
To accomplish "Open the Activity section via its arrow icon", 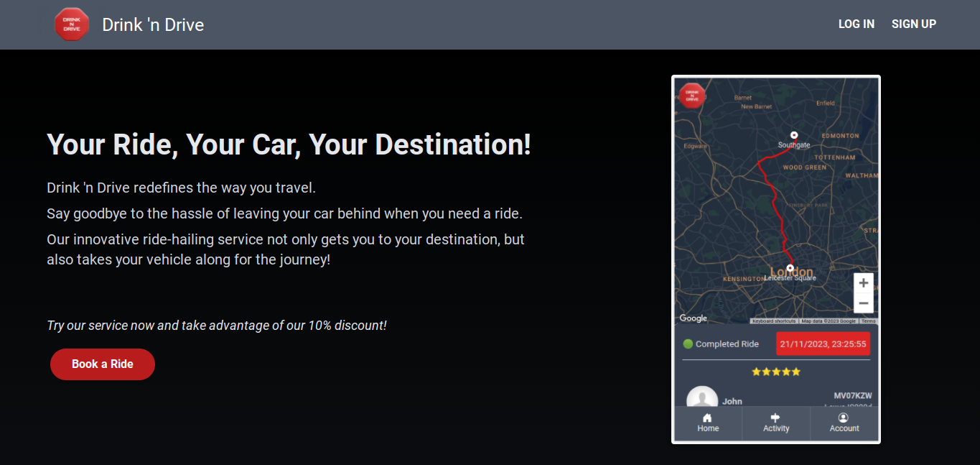I will 775,417.
